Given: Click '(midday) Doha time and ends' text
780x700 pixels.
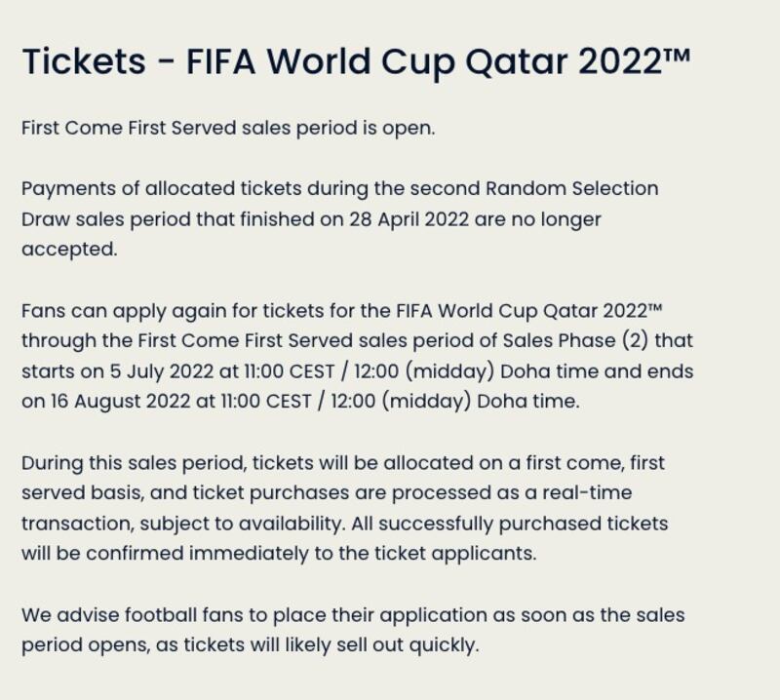Looking at the screenshot, I should coord(549,371).
